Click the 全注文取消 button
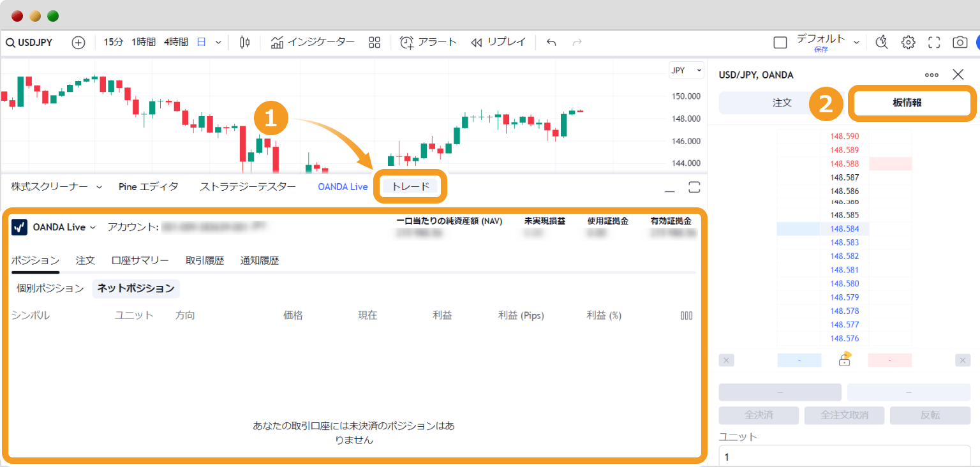Image resolution: width=980 pixels, height=467 pixels. pyautogui.click(x=844, y=415)
